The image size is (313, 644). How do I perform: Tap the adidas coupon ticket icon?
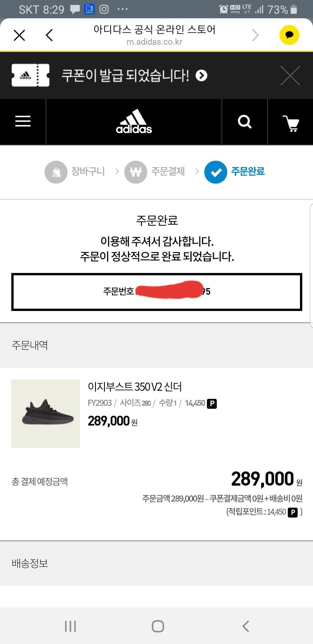tap(30, 75)
